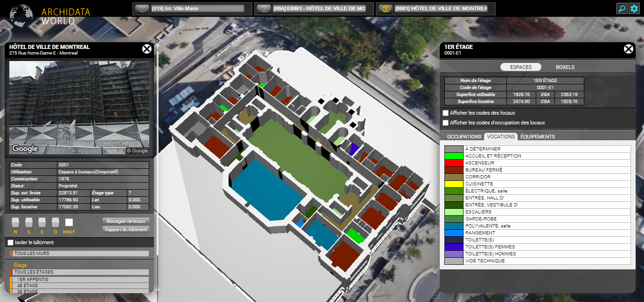Select VIDE TECHNIQUE legend row
644x302 pixels.
(x=538, y=261)
